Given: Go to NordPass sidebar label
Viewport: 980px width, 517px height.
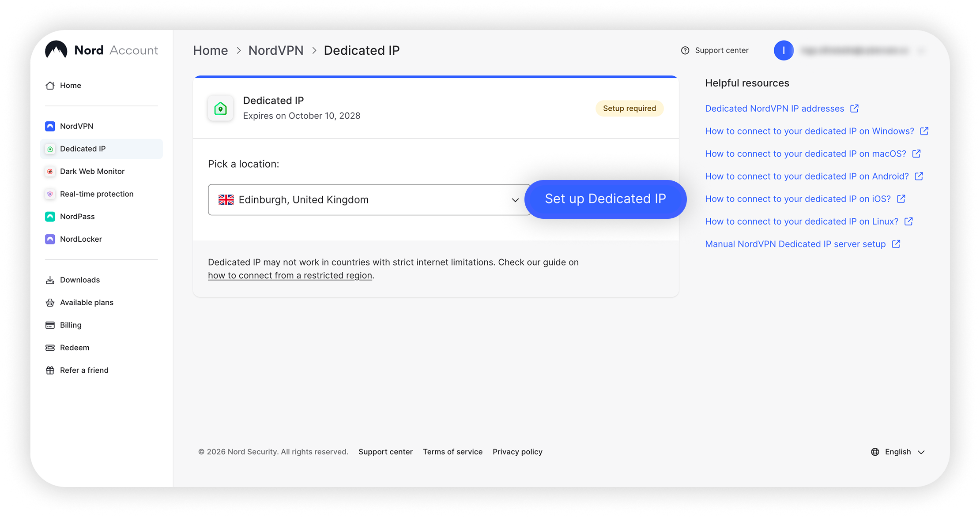Looking at the screenshot, I should [x=77, y=217].
